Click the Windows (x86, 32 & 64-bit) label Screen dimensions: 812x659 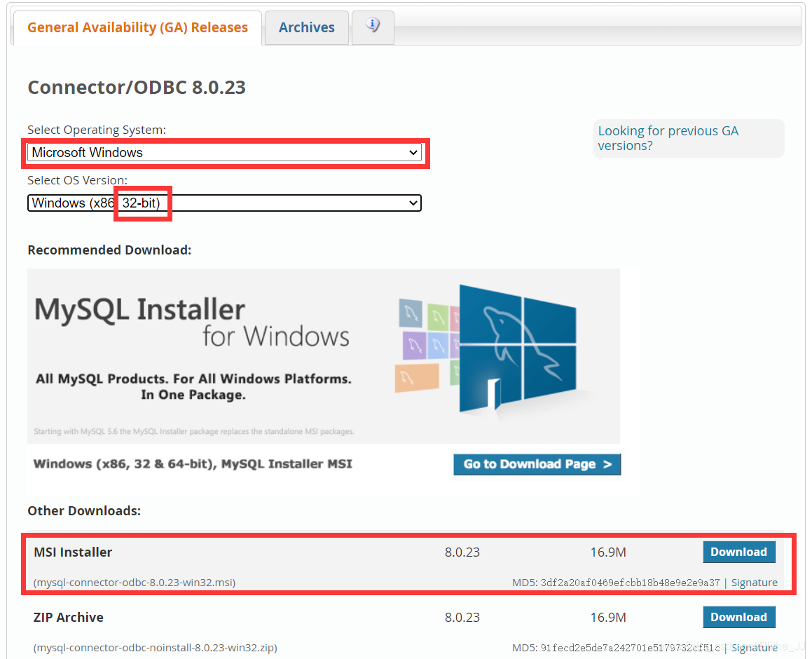click(x=193, y=463)
